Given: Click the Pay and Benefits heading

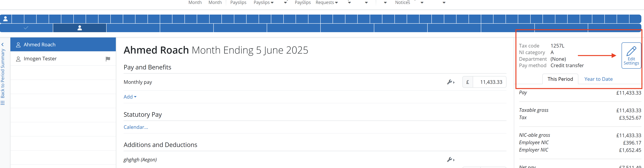Looking at the screenshot, I should tap(147, 67).
